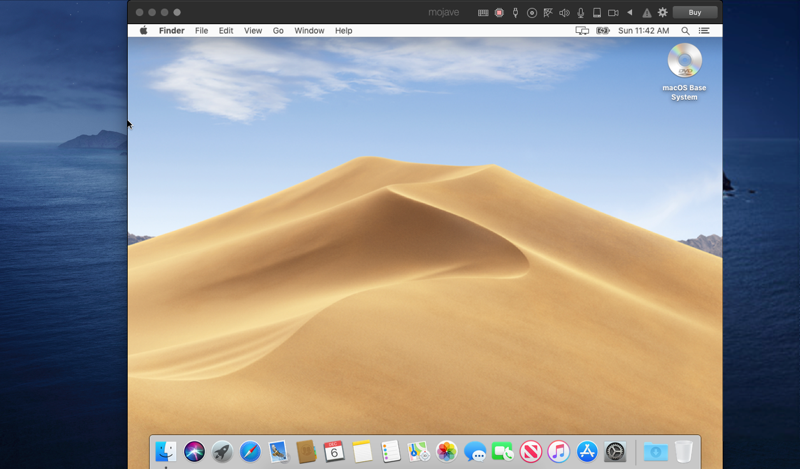The width and height of the screenshot is (800, 469).
Task: Click the hard disk icon in the VM toolbar
Action: (x=596, y=13)
